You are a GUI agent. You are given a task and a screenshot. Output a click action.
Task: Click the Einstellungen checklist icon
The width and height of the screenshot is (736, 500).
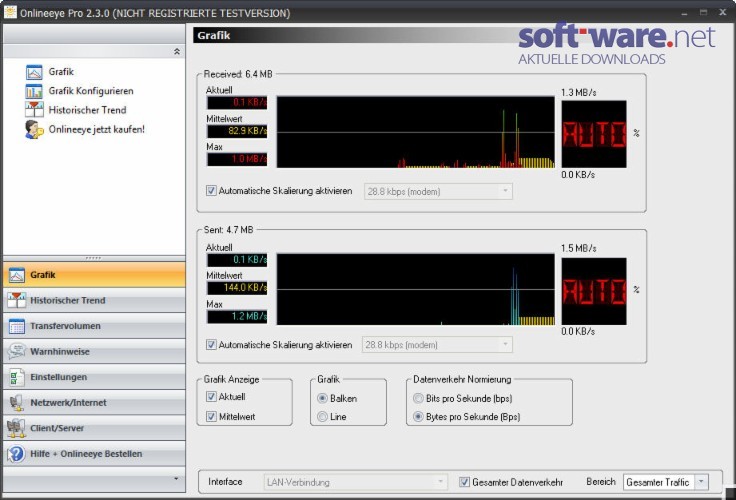click(16, 377)
